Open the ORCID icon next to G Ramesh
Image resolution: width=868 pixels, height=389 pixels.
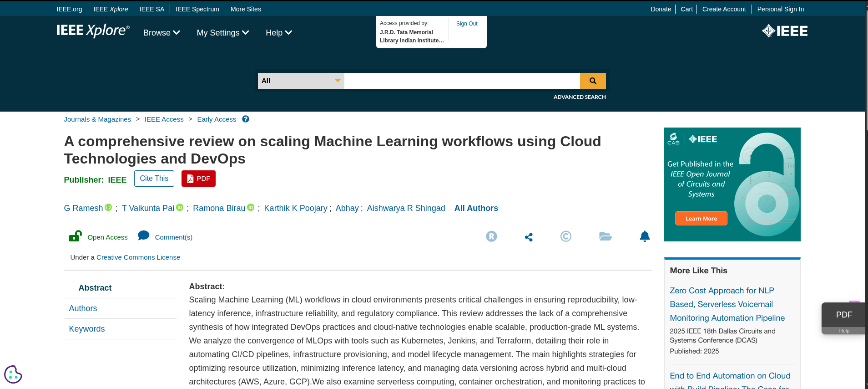coord(108,207)
